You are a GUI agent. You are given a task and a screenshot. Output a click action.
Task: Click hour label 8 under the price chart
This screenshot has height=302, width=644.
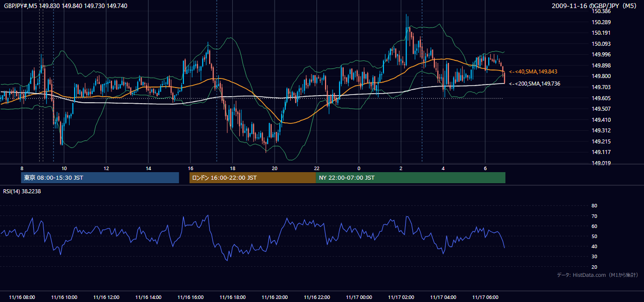[x=22, y=168]
